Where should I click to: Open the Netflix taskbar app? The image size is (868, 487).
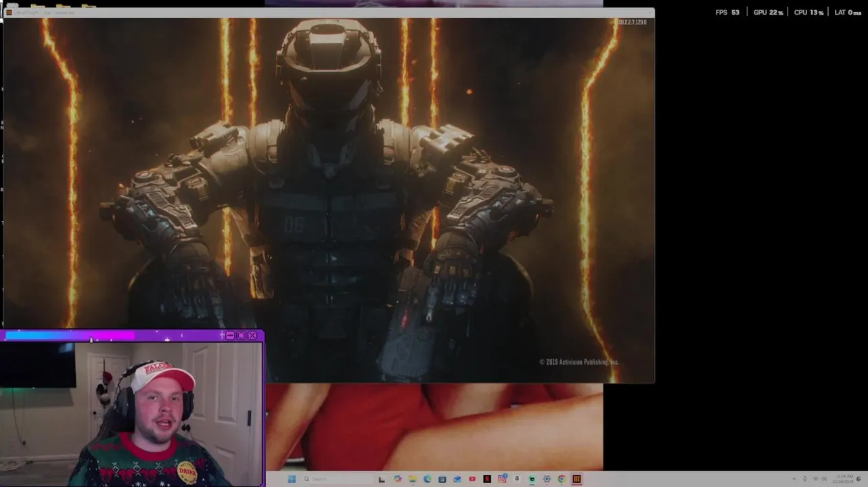tap(487, 479)
